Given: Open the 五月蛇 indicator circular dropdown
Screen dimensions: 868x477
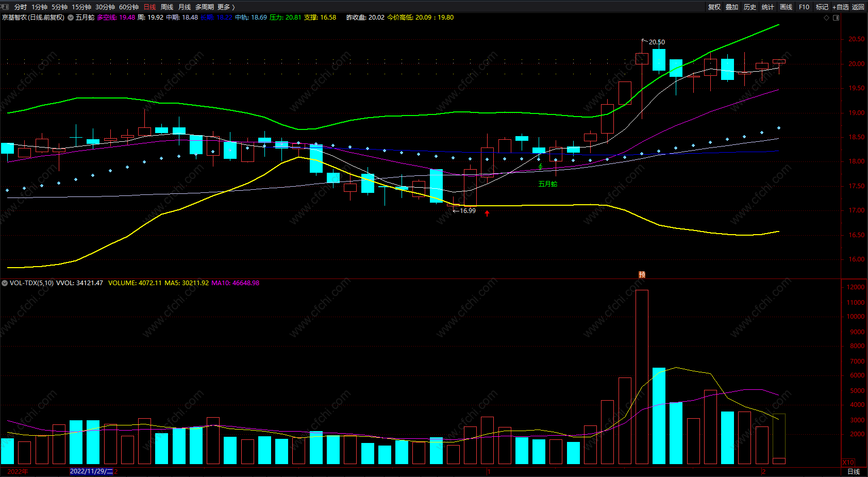Looking at the screenshot, I should coord(71,18).
